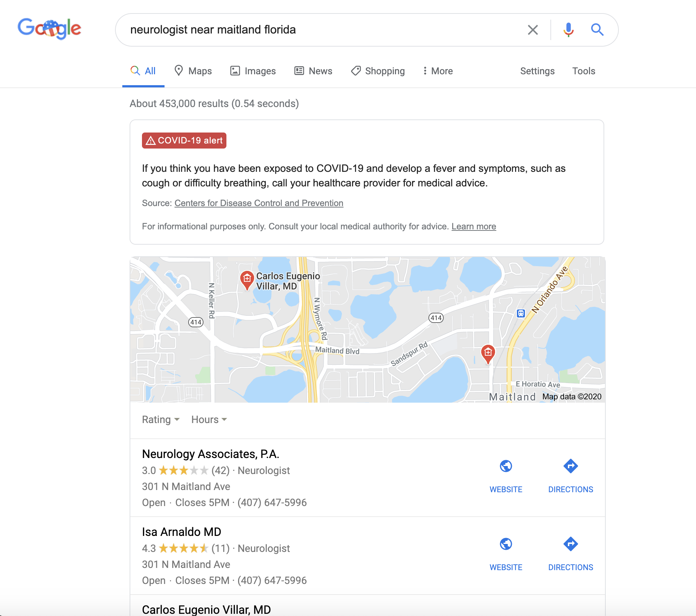Screen dimensions: 696x616
Task: Get directions icon for Neurology Associates
Action: (570, 466)
